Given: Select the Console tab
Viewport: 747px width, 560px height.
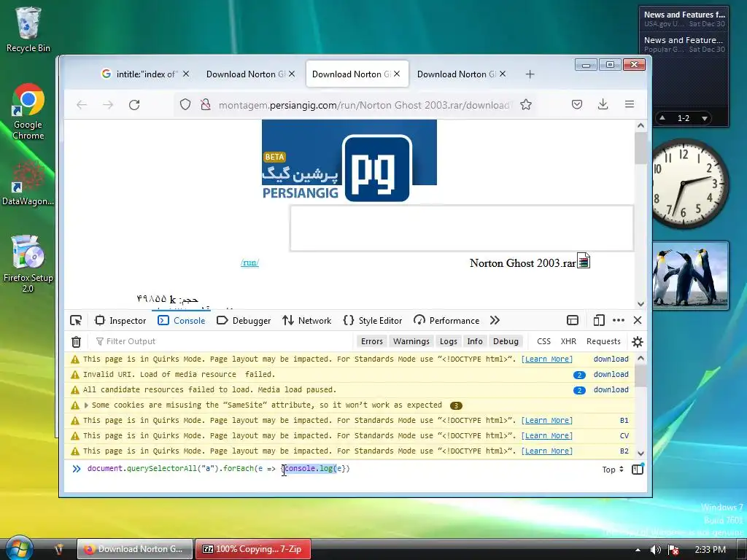Looking at the screenshot, I should tap(182, 321).
